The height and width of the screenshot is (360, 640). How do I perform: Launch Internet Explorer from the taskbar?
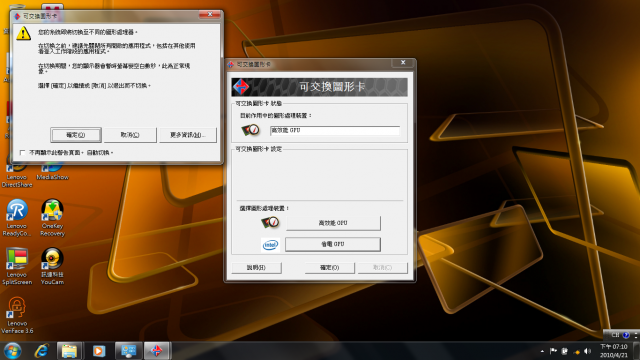click(x=42, y=351)
